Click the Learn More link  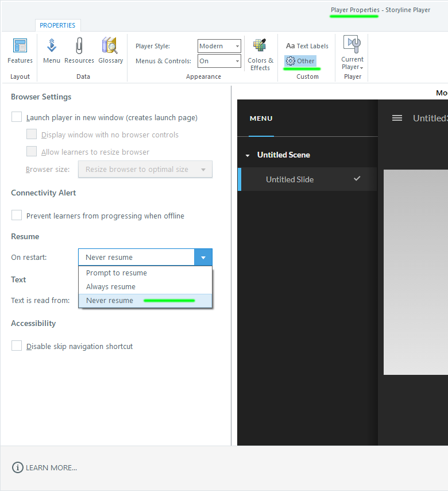pyautogui.click(x=45, y=468)
